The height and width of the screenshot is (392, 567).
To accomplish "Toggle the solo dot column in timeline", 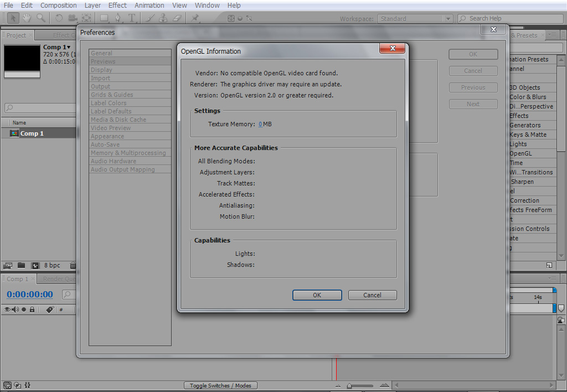I will tap(24, 310).
